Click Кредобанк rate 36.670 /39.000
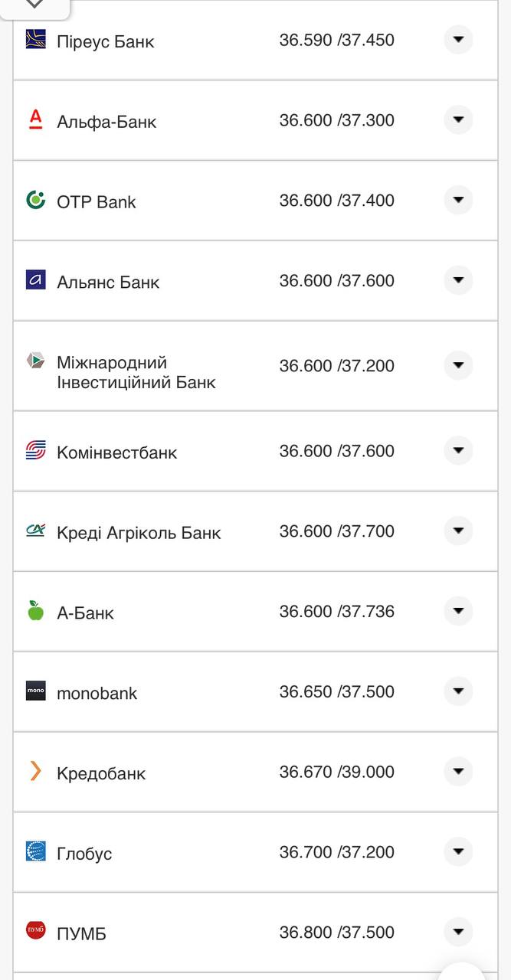511x980 pixels. pos(336,772)
